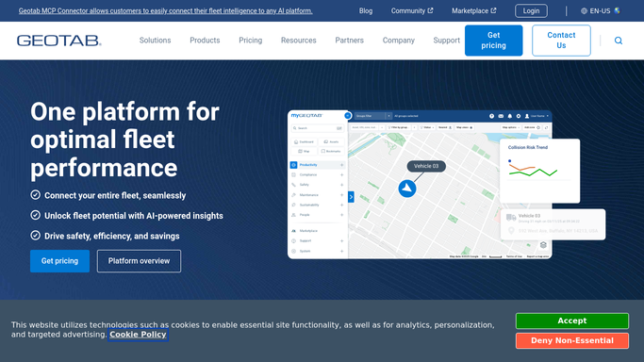This screenshot has width=644, height=362.
Task: Click the Maintenance wrench icon in sidebar
Action: [293, 195]
